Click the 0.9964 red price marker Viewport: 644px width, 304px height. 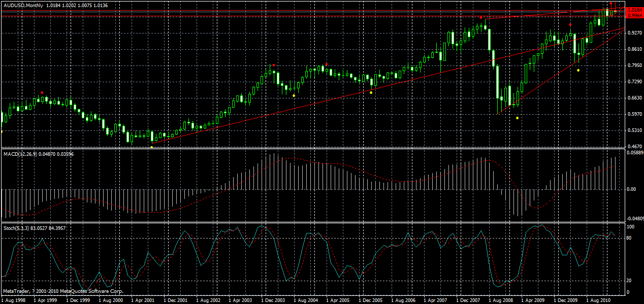tap(634, 15)
